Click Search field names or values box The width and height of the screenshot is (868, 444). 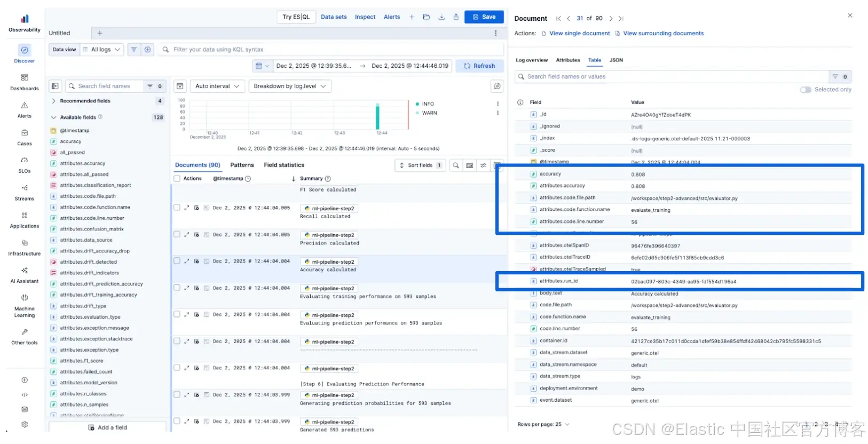click(672, 77)
